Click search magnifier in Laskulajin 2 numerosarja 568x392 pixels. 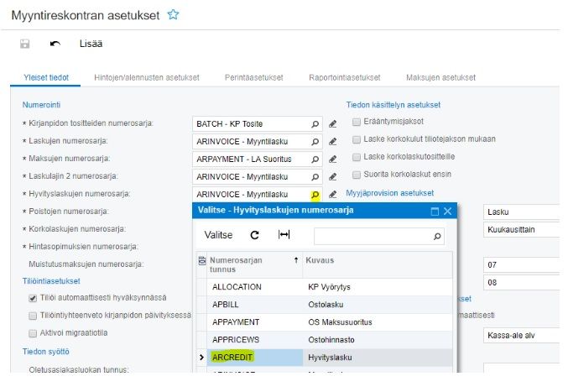point(315,176)
